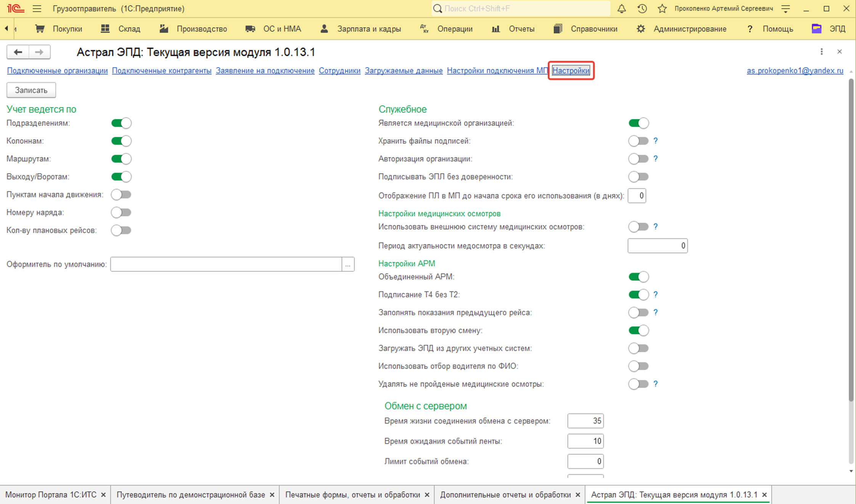Open Подключенные организации link

point(57,71)
